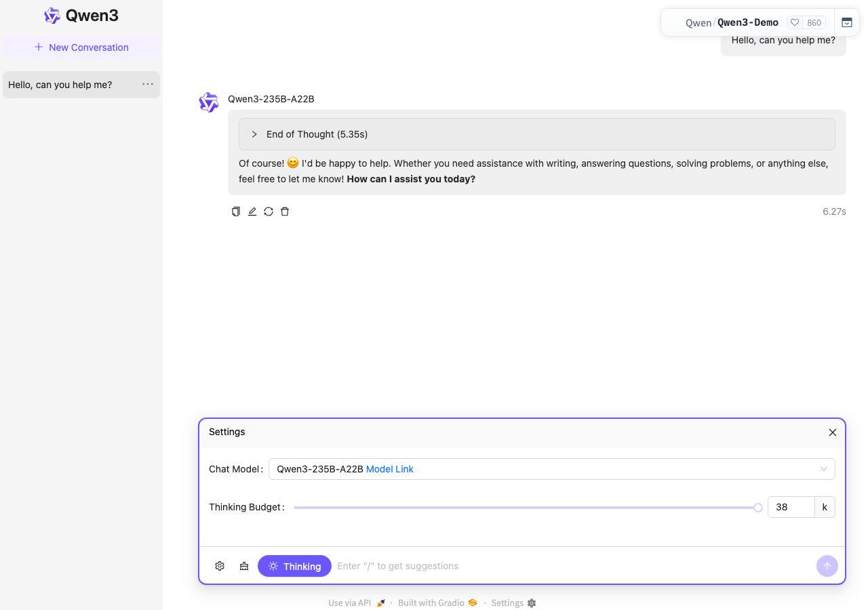
Task: Click the Qwen3 assistant avatar
Action: 209,102
